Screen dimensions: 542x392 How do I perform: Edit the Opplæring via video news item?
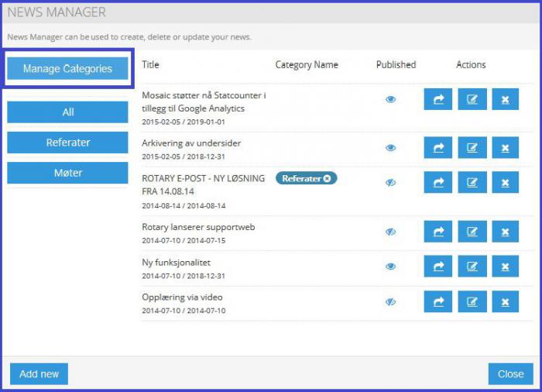(472, 301)
